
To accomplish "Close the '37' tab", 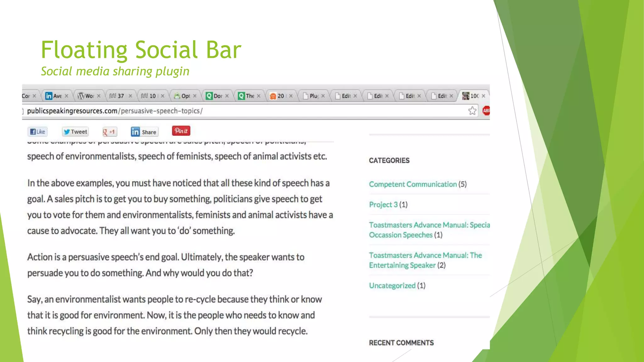I will tap(130, 96).
